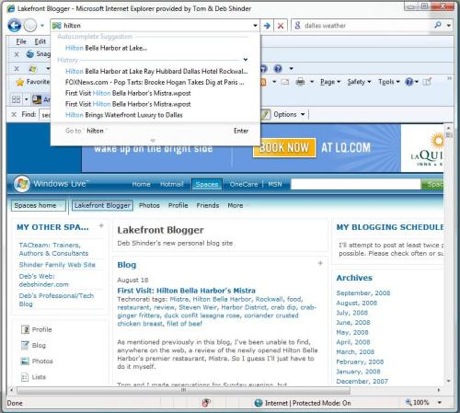Open the Edit menu
The width and height of the screenshot is (460, 413).
40,42
